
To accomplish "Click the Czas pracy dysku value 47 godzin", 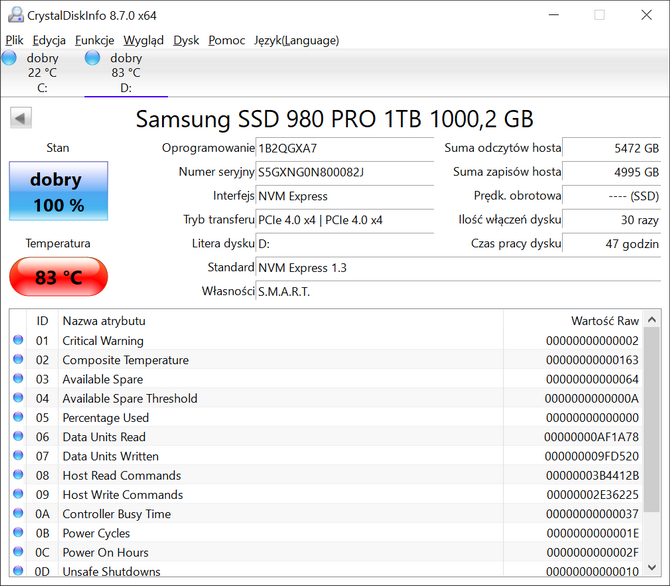I will click(x=611, y=244).
